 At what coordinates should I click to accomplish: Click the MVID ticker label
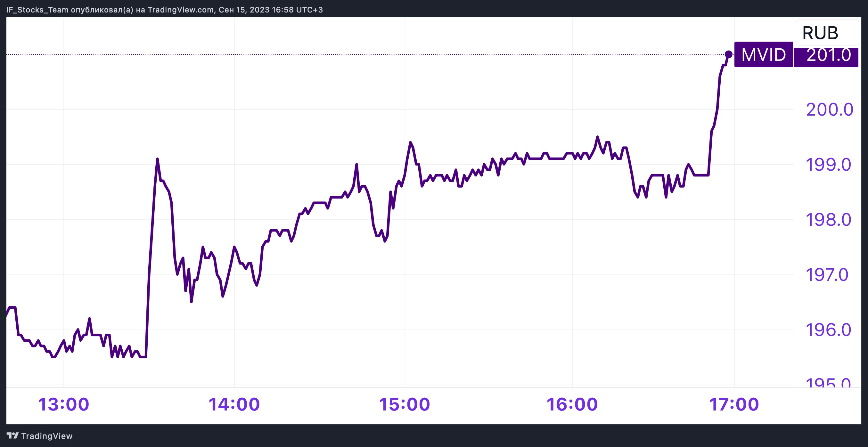coord(764,54)
